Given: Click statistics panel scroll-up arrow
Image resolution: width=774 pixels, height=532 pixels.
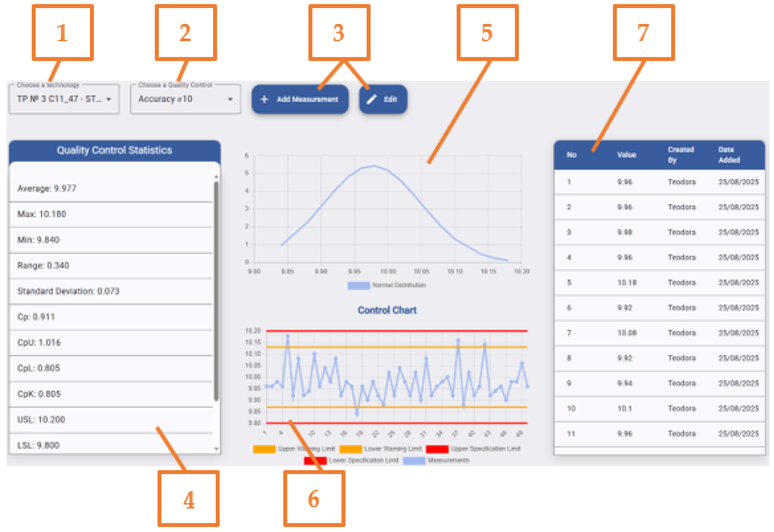Looking at the screenshot, I should [x=216, y=177].
